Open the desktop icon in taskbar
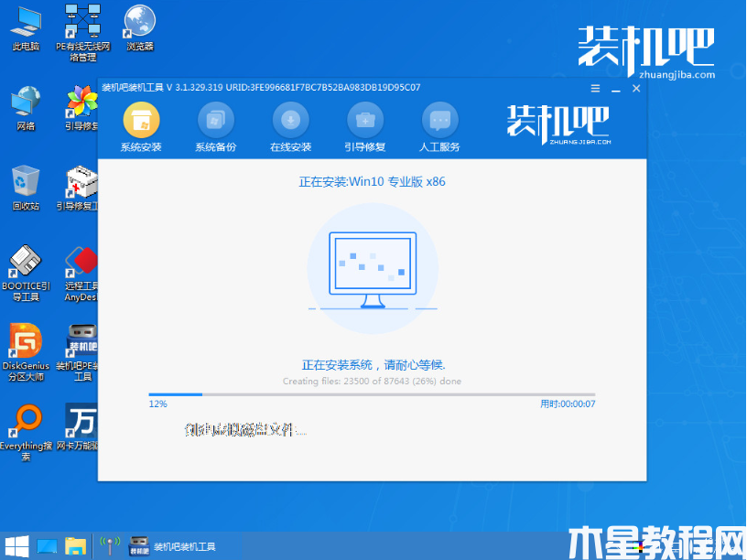Image resolution: width=747 pixels, height=560 pixels. click(x=47, y=546)
